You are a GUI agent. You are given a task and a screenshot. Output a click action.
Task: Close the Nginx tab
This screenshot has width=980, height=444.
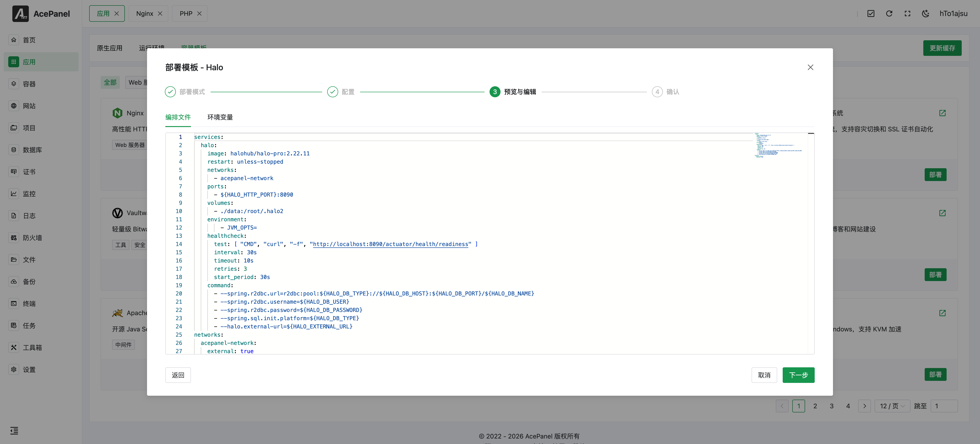(160, 14)
